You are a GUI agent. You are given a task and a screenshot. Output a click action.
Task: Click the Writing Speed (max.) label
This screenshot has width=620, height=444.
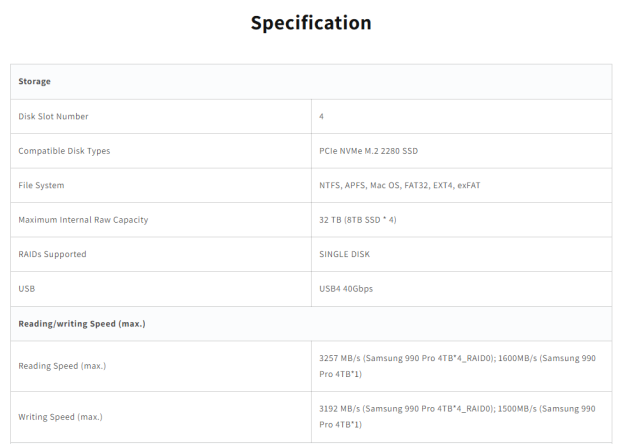pos(61,416)
